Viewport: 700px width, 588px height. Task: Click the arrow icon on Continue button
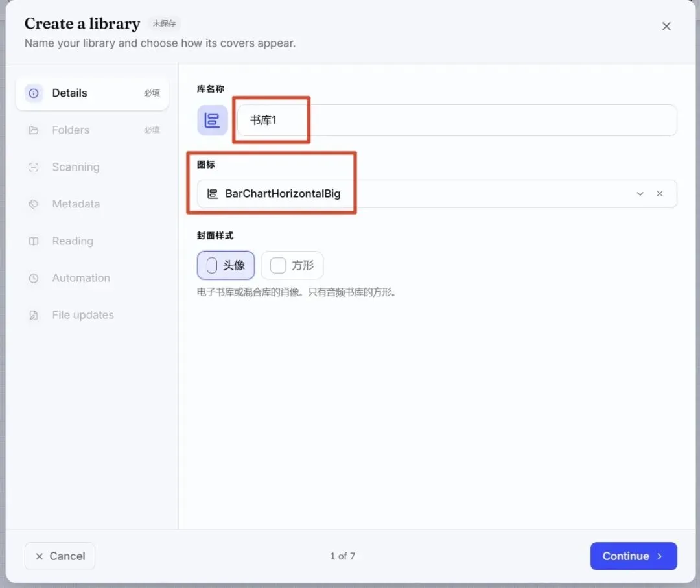coord(659,556)
